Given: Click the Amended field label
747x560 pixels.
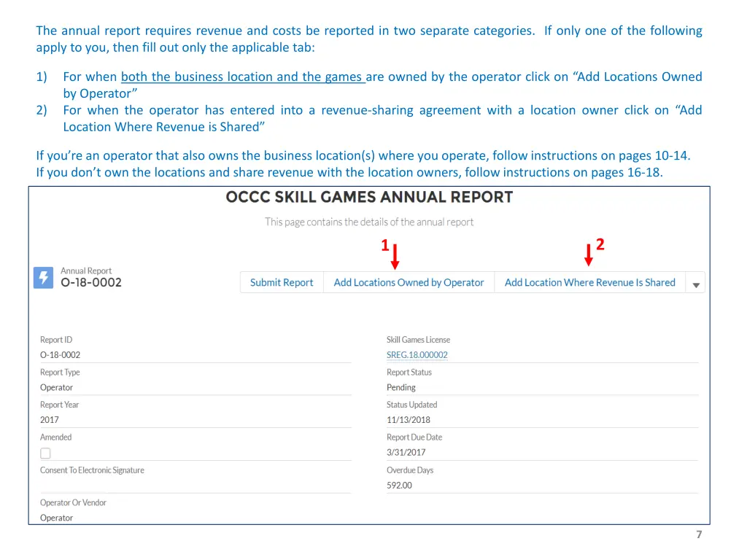Looking at the screenshot, I should (55, 437).
